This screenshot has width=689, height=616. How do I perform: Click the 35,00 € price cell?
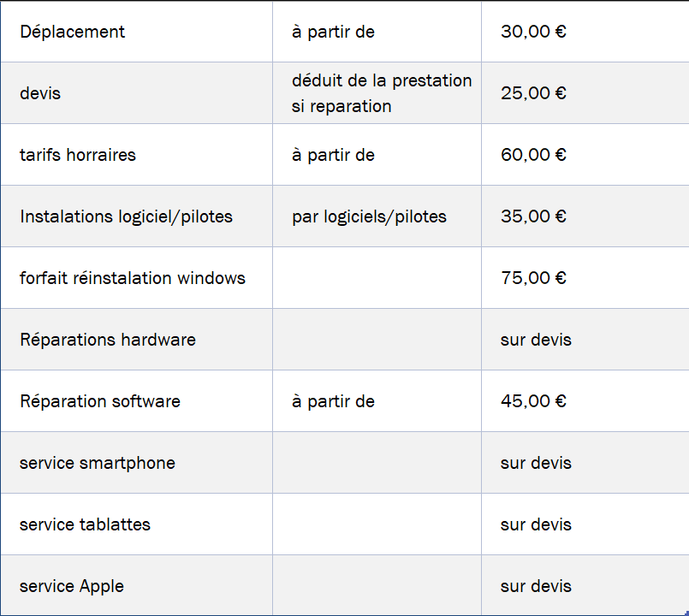585,216
